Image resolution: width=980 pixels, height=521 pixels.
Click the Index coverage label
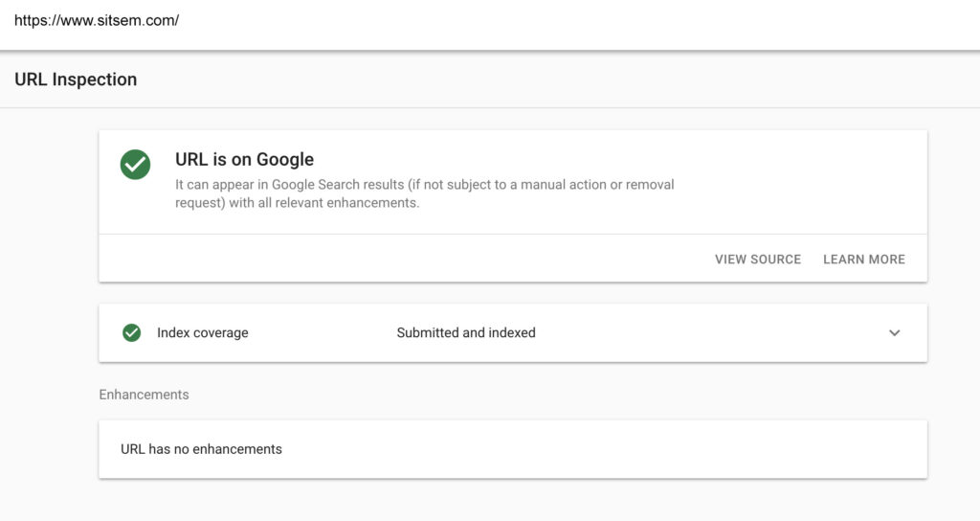(203, 332)
